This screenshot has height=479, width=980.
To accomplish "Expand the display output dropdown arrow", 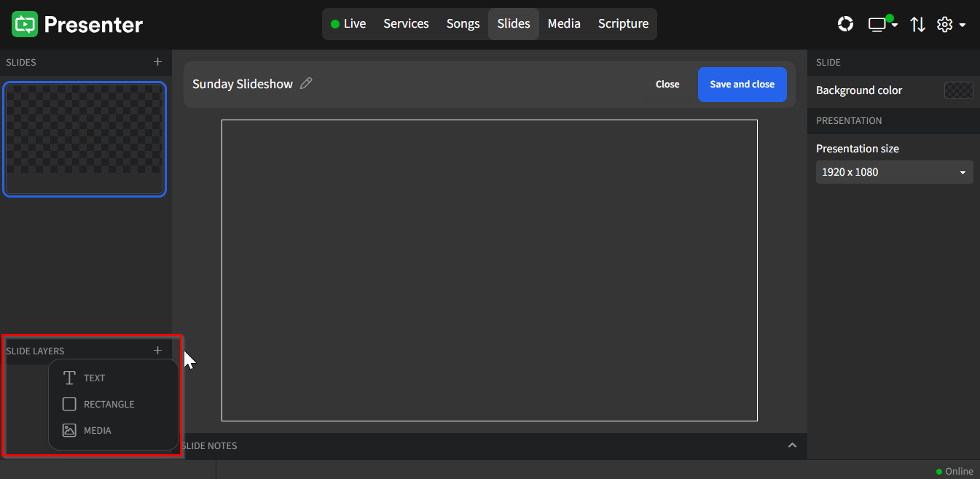I will click(x=895, y=24).
